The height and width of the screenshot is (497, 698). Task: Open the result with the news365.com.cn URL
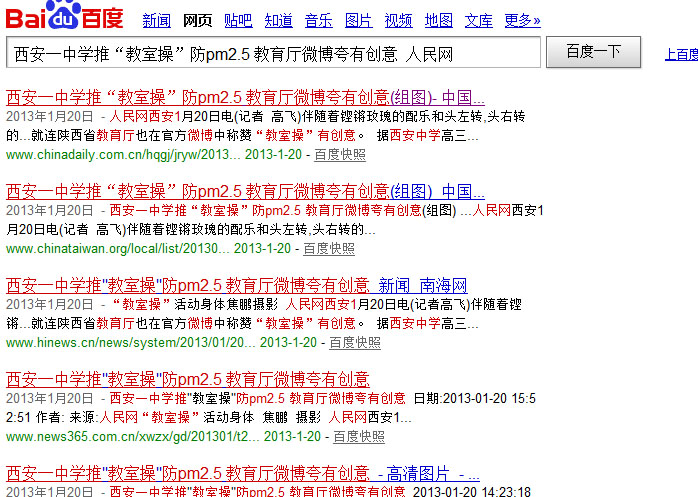click(x=188, y=379)
